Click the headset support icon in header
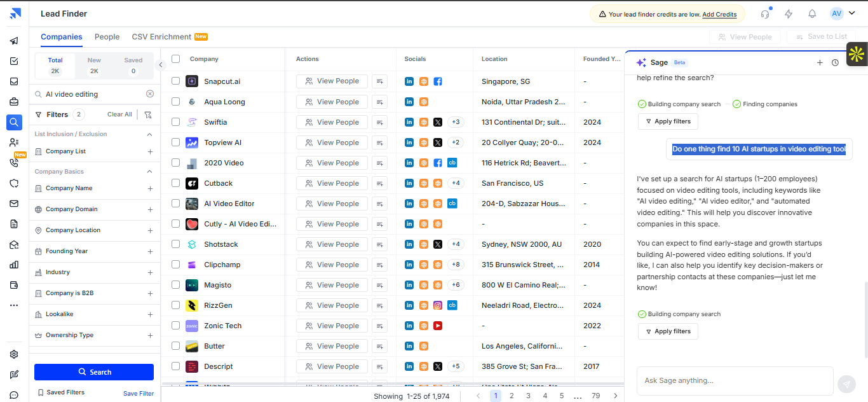 pyautogui.click(x=765, y=14)
